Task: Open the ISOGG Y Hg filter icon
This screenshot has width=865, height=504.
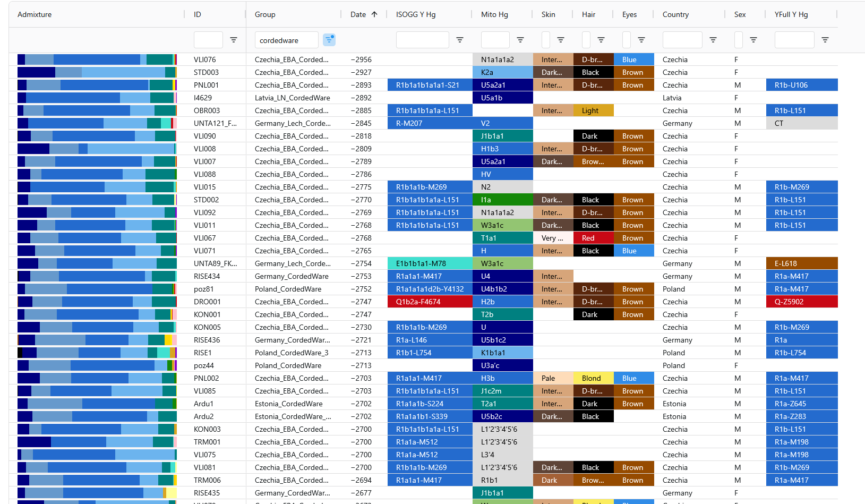Action: click(460, 40)
